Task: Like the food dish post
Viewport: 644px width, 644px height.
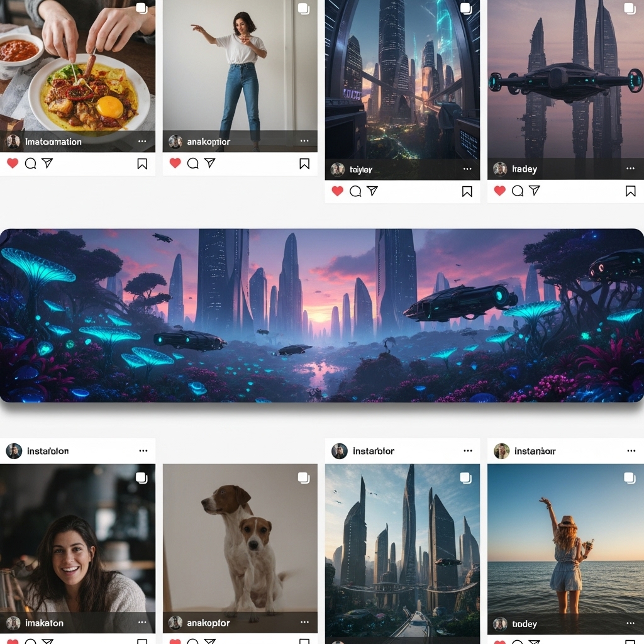Action: 13,164
